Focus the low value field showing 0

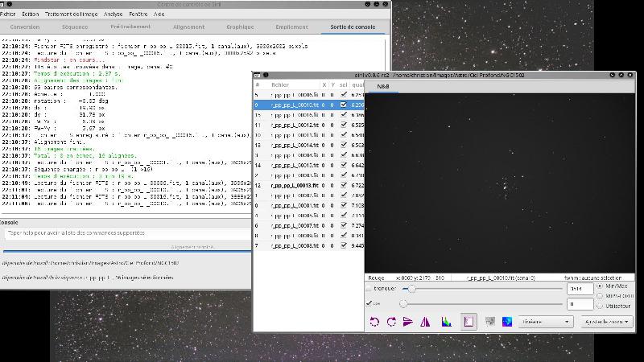pos(580,304)
